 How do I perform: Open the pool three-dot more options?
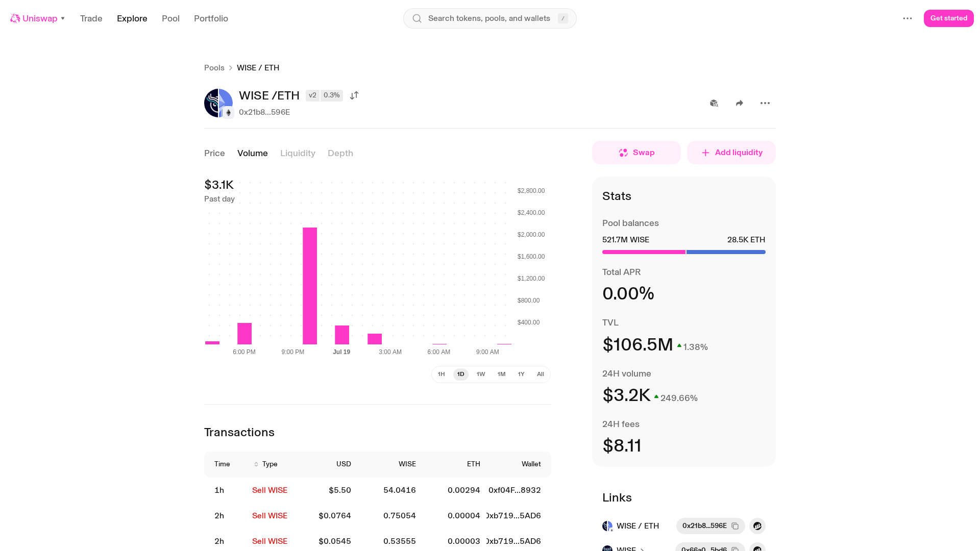[765, 103]
